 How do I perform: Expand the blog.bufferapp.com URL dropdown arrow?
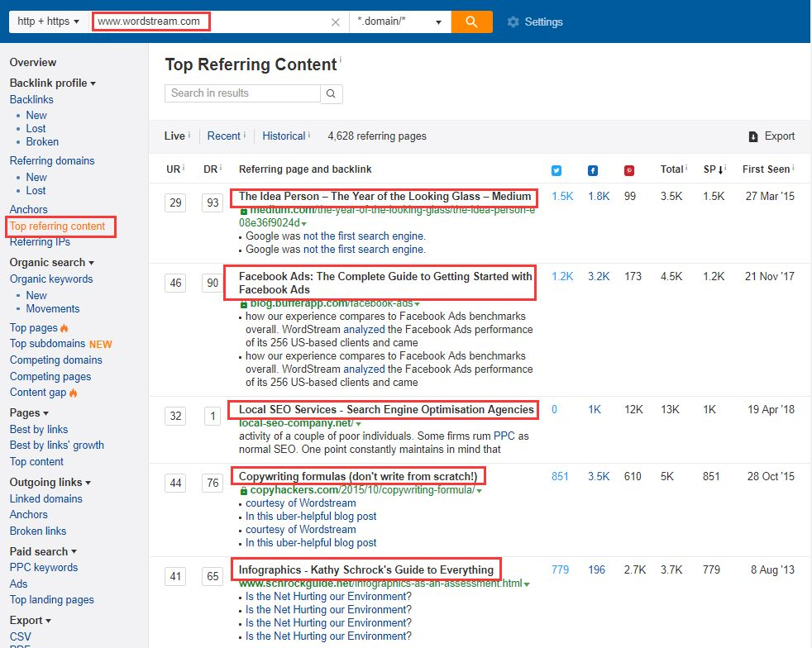point(417,304)
